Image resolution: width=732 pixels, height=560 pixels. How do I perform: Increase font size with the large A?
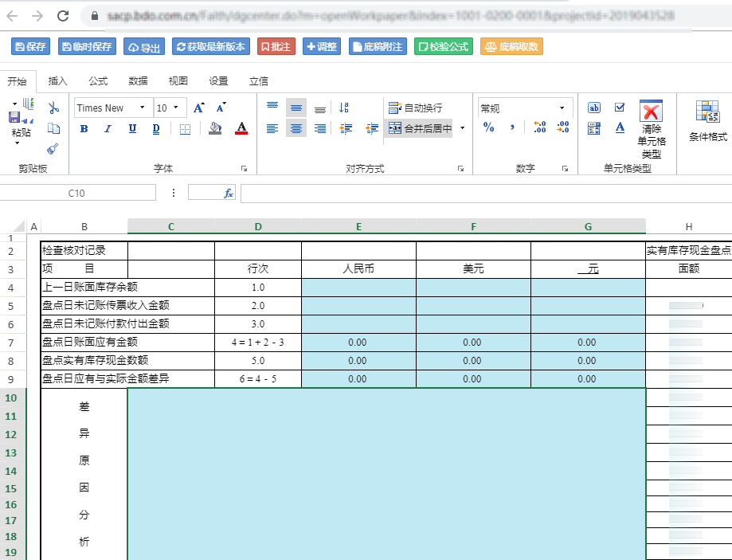click(199, 108)
